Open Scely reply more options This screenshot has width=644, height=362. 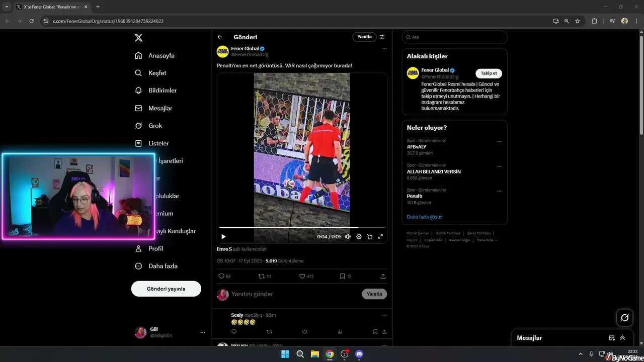pyautogui.click(x=384, y=315)
